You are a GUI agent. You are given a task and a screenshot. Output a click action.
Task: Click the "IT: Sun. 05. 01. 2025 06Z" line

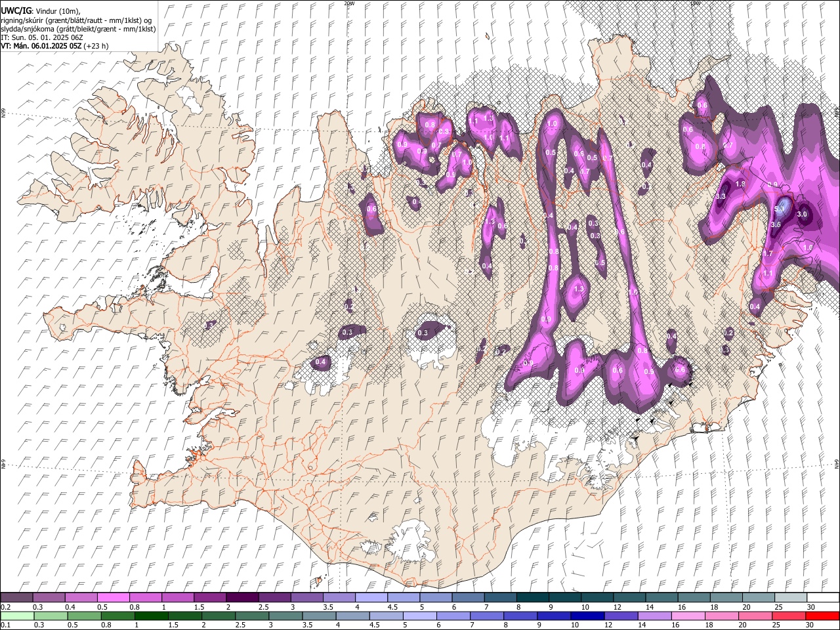[42, 37]
